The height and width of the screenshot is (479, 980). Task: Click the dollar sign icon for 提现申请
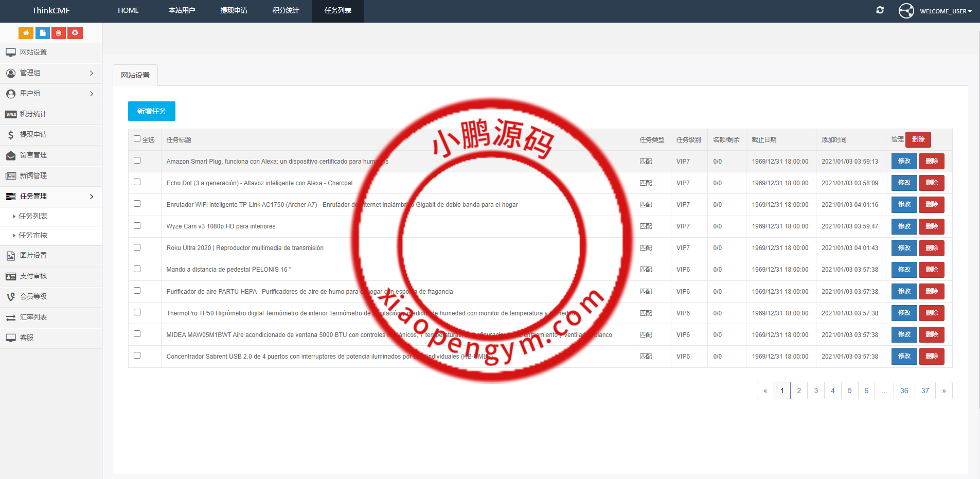[x=11, y=135]
